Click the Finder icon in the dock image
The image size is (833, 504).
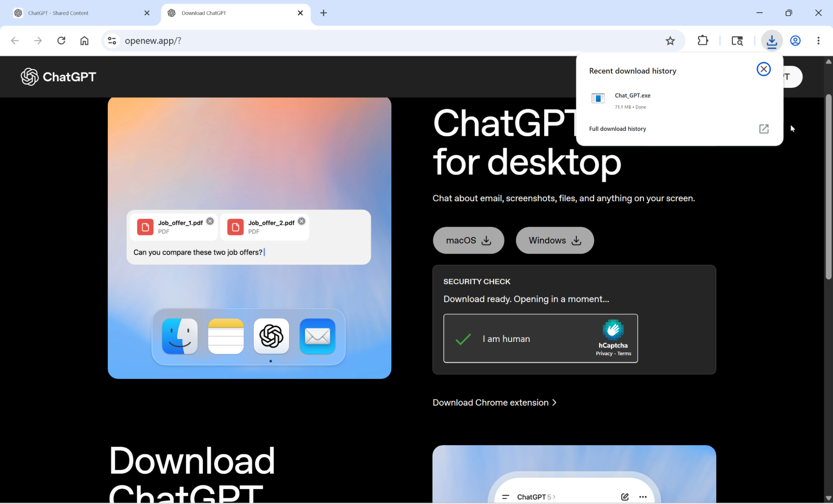tap(180, 336)
